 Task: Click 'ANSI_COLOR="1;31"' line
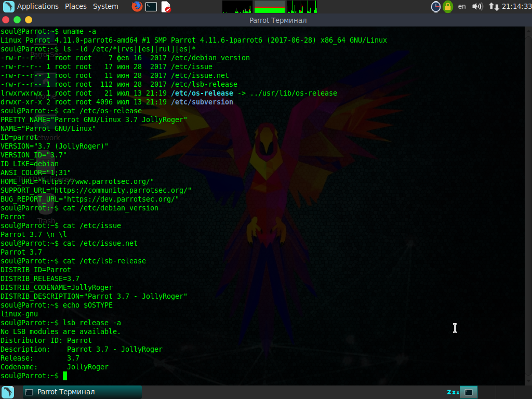tap(36, 172)
